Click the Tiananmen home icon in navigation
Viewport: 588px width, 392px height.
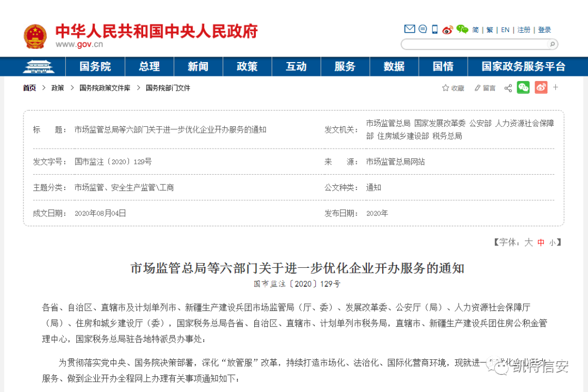(x=38, y=66)
